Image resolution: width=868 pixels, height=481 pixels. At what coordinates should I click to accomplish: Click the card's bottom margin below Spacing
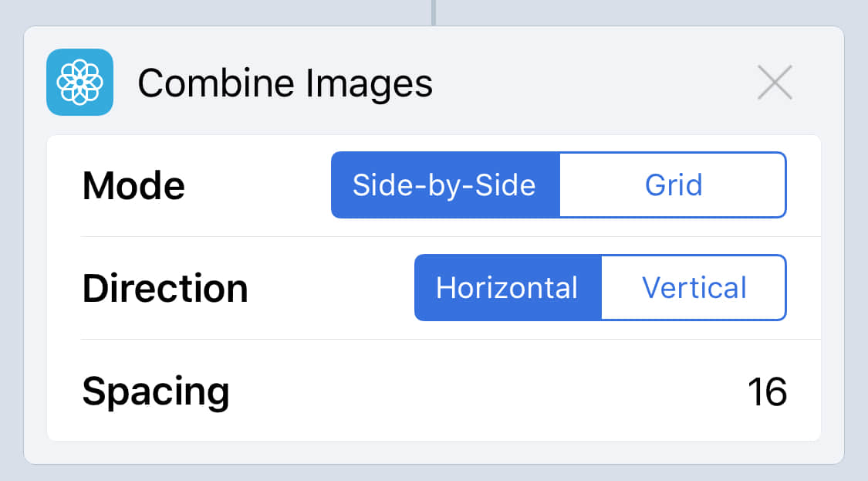(x=434, y=452)
